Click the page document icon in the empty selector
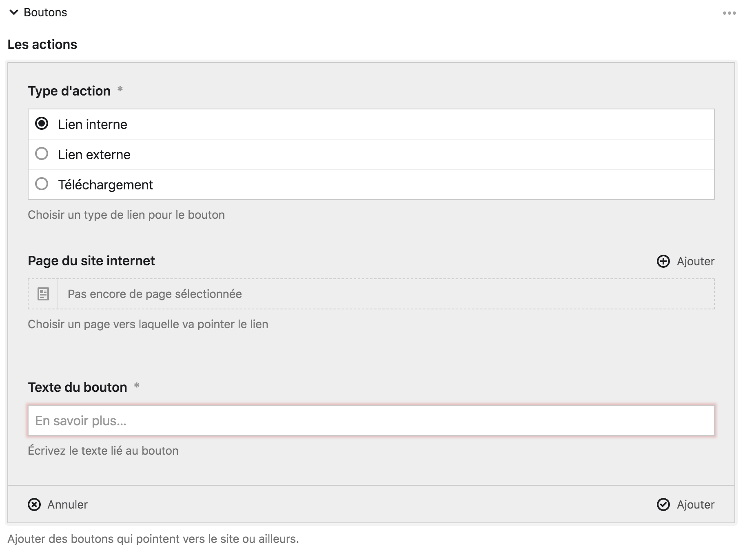 [43, 294]
